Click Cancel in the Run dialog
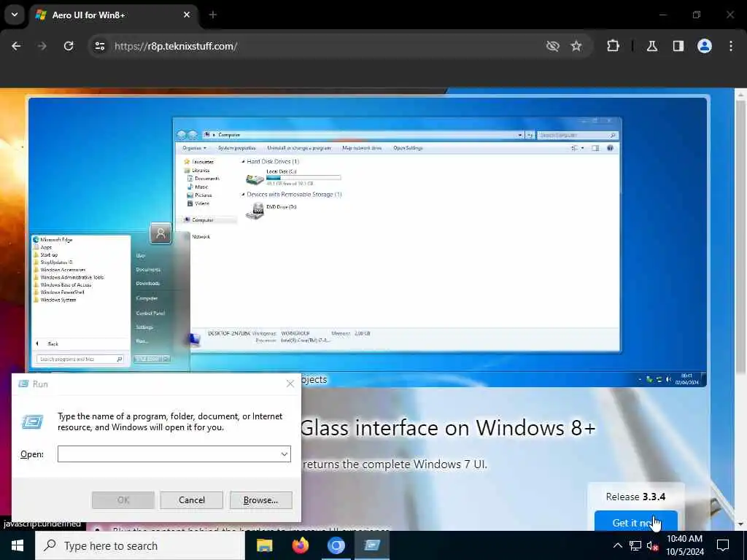Image resolution: width=747 pixels, height=560 pixels. tap(192, 500)
